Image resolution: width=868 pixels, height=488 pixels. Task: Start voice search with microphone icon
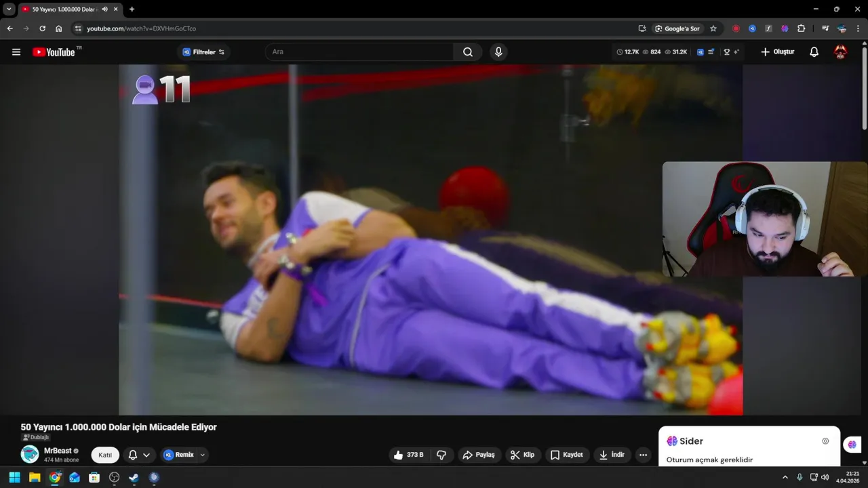click(x=498, y=52)
